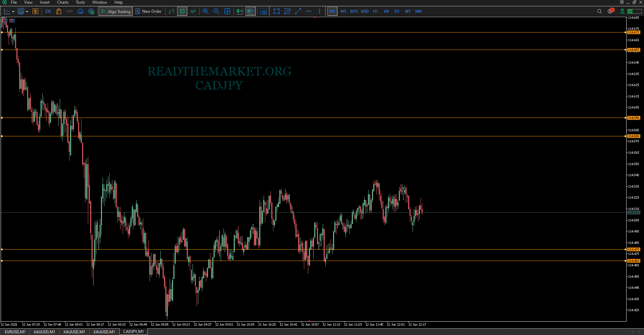644x335 pixels.
Task: Switch to the EURUSD,M1 chart tab
Action: point(15,332)
